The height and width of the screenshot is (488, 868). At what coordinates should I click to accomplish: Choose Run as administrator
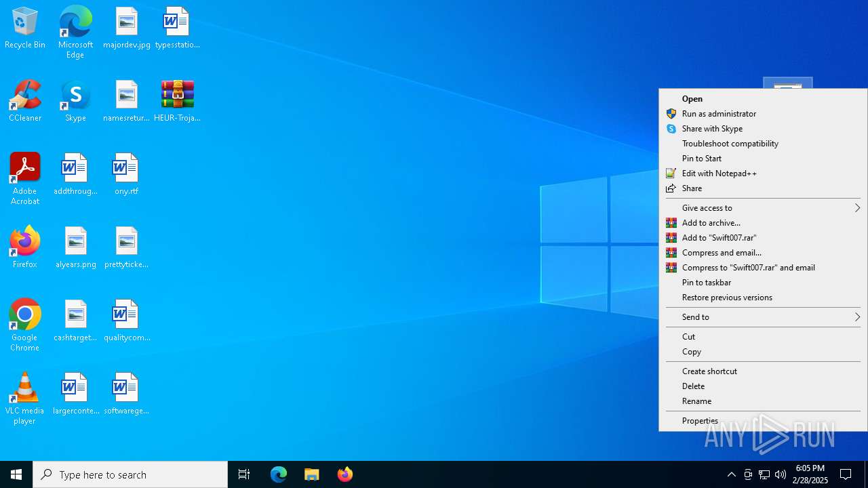pyautogui.click(x=763, y=114)
